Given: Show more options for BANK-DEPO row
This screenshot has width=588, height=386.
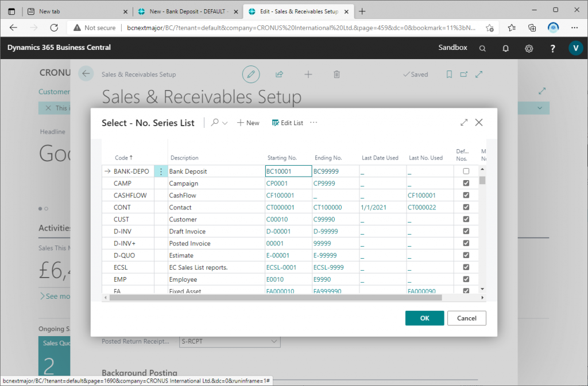Looking at the screenshot, I should 161,171.
